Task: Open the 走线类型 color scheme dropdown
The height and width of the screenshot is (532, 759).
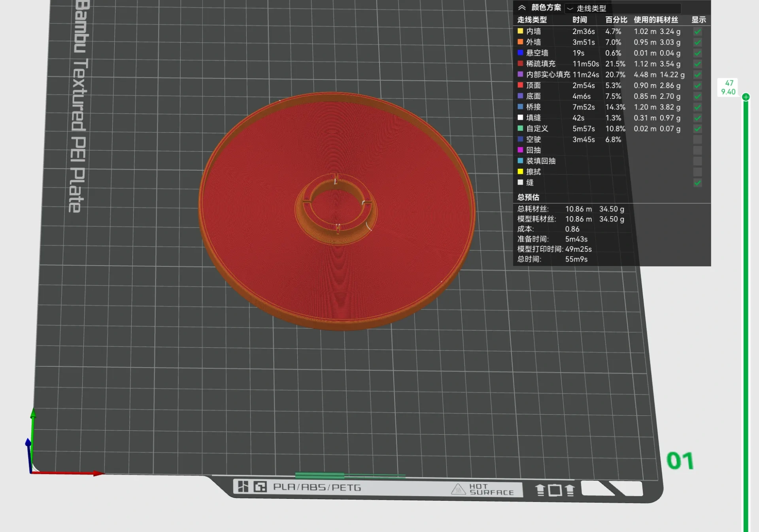Action: pos(624,8)
